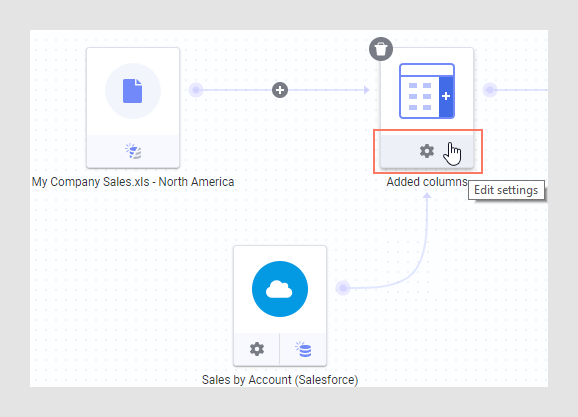The image size is (578, 417).
Task: Click the output connector dot right of Added columns
Action: click(490, 90)
